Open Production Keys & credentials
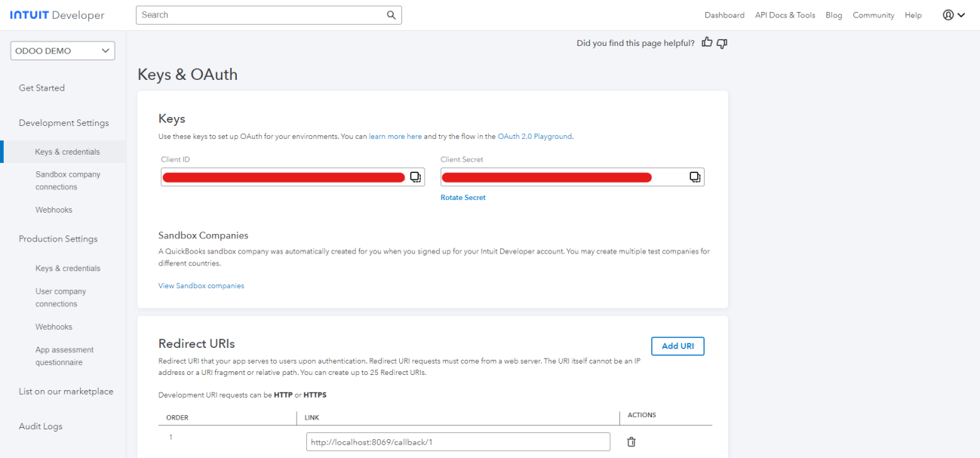Image resolution: width=980 pixels, height=458 pixels. 67,269
